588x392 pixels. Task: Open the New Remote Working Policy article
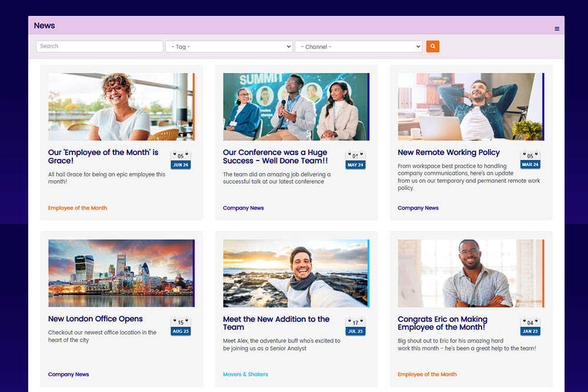449,152
